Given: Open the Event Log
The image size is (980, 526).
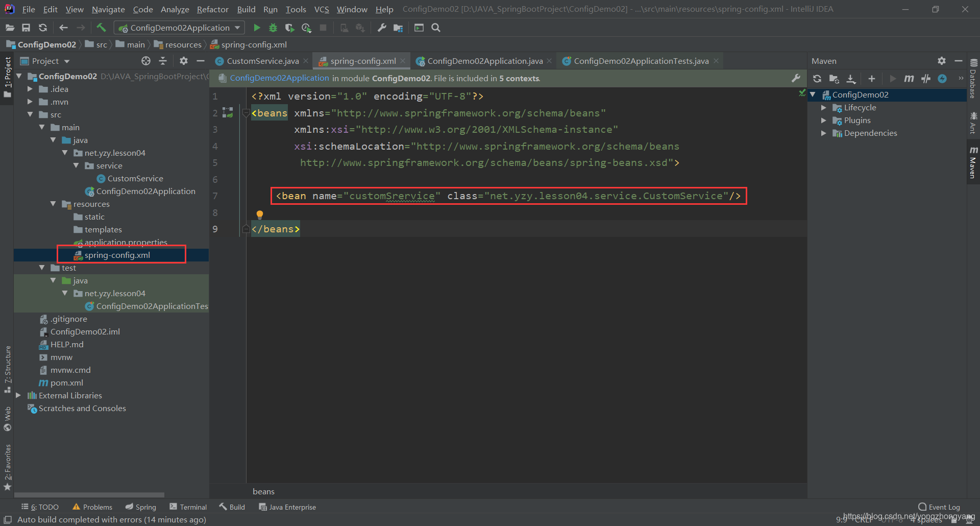Looking at the screenshot, I should coord(939,507).
